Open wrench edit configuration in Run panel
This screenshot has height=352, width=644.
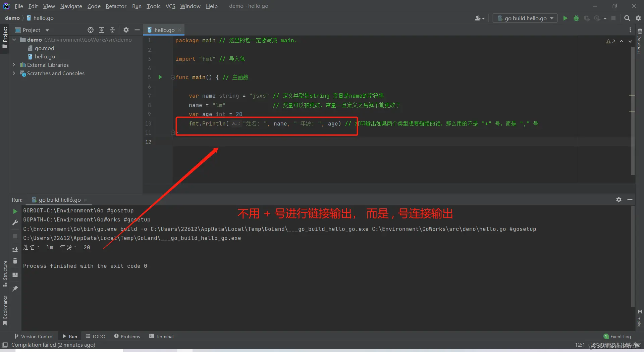click(x=15, y=222)
